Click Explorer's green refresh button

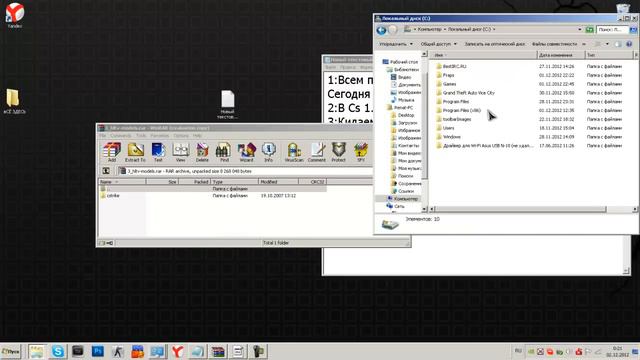pyautogui.click(x=589, y=30)
